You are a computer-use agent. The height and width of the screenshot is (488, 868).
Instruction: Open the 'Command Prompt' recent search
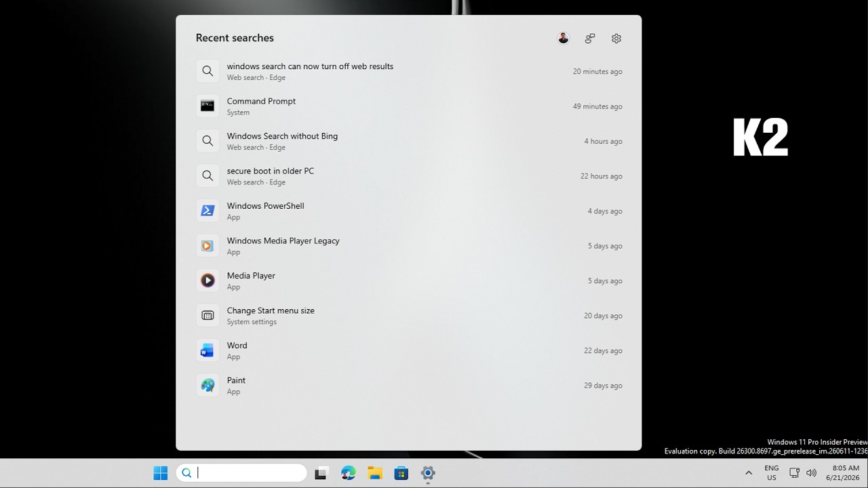409,106
